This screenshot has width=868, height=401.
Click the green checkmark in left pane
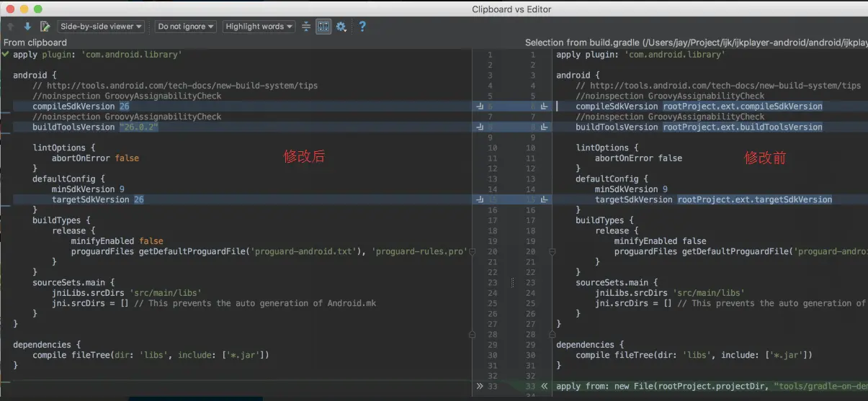tap(6, 54)
